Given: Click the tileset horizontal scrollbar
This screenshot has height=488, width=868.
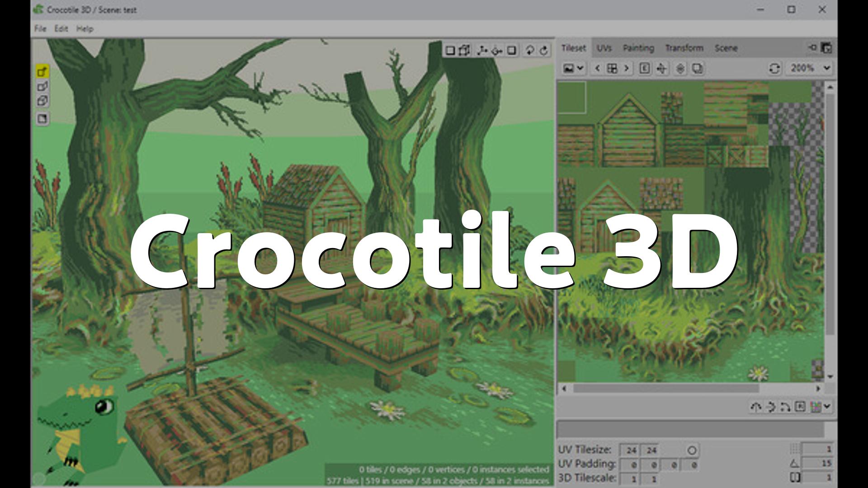Looking at the screenshot, I should tap(666, 389).
